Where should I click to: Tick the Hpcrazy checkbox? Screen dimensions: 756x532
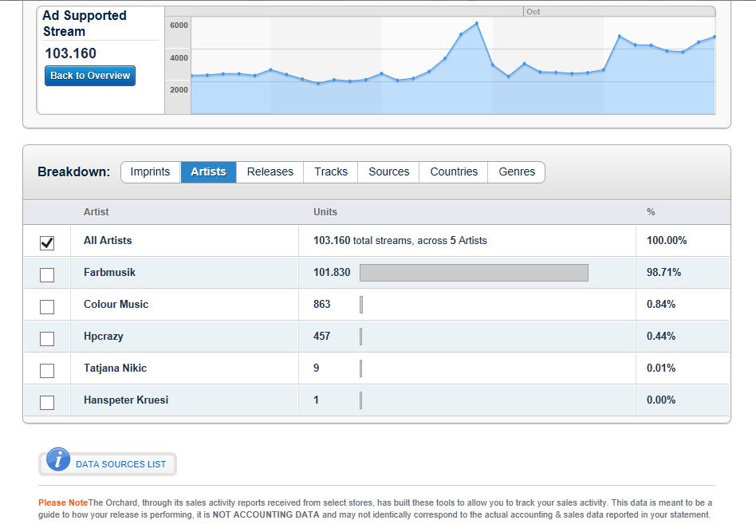click(x=47, y=339)
